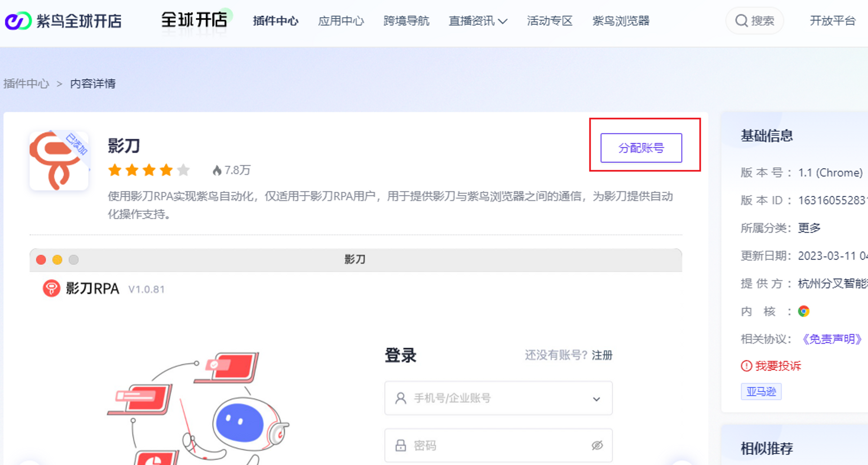
Task: Click the flame popularity icon beside 7.8万
Action: (x=217, y=170)
